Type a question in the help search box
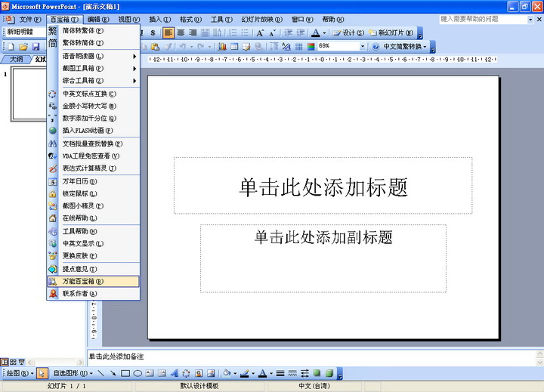The image size is (544, 392). pos(484,19)
